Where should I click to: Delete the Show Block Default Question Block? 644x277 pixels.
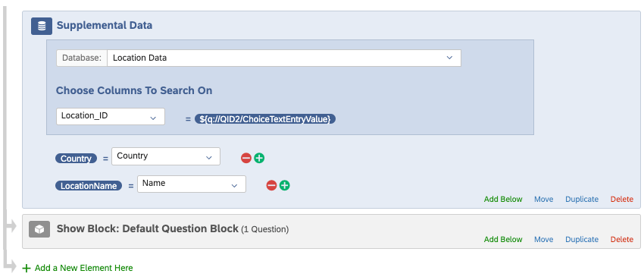[x=622, y=240]
